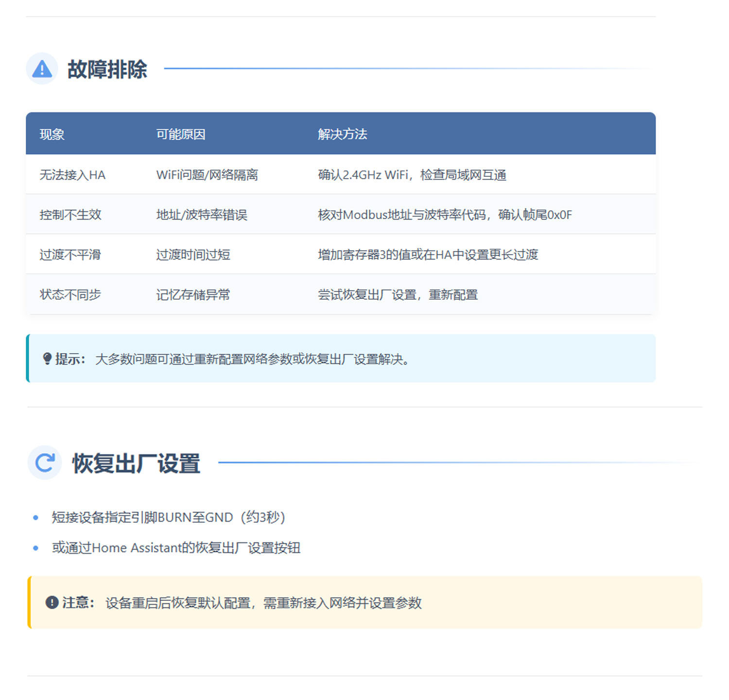
Task: Click the 设备重启后恢复默认配置 note sentence
Action: pyautogui.click(x=263, y=602)
